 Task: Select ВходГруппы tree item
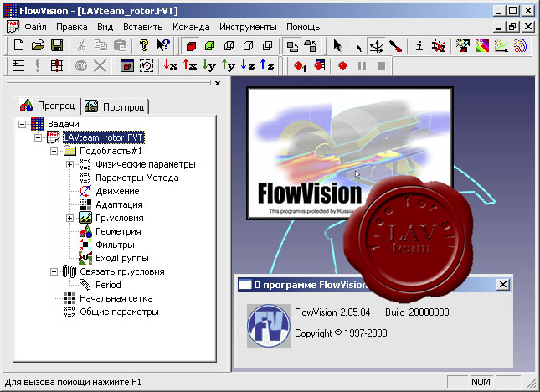point(122,258)
